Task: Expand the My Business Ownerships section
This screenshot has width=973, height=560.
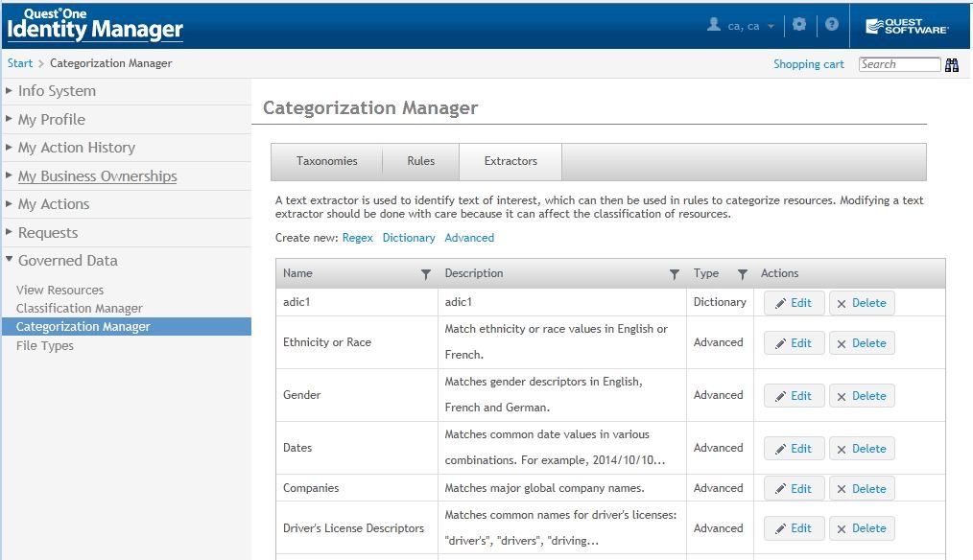Action: (97, 176)
